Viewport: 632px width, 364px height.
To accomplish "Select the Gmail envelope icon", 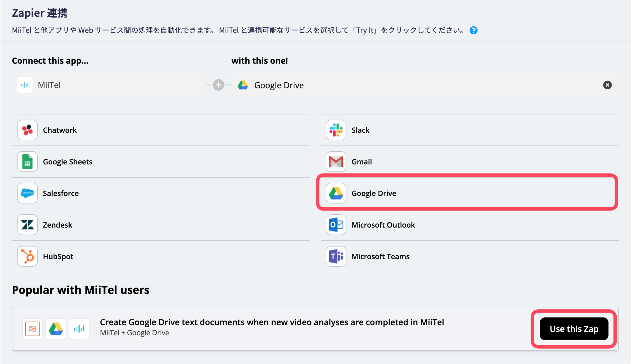I will (336, 162).
